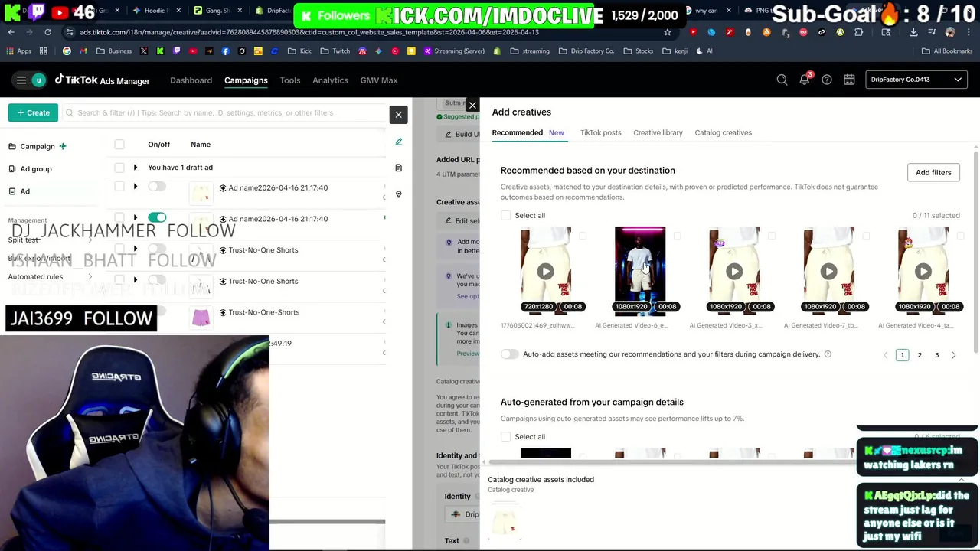Open the help question mark icon
Image resolution: width=980 pixels, height=551 pixels.
(827, 80)
